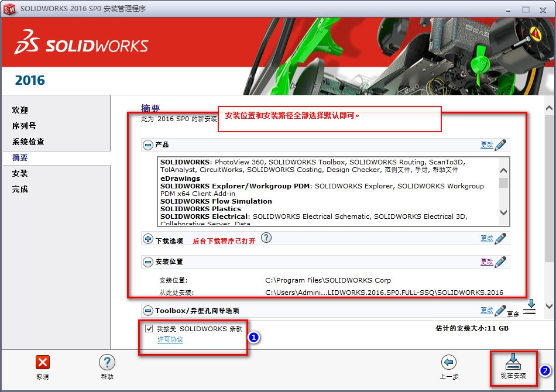Click the main page scroll down arrow

tap(549, 306)
